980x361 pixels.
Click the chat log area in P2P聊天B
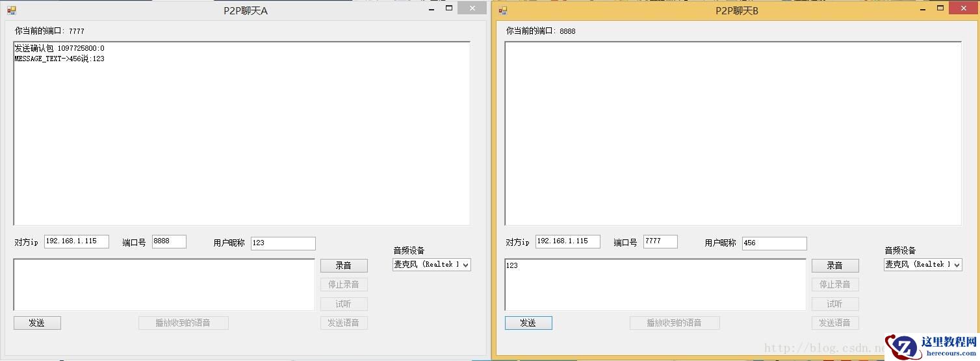pos(733,134)
